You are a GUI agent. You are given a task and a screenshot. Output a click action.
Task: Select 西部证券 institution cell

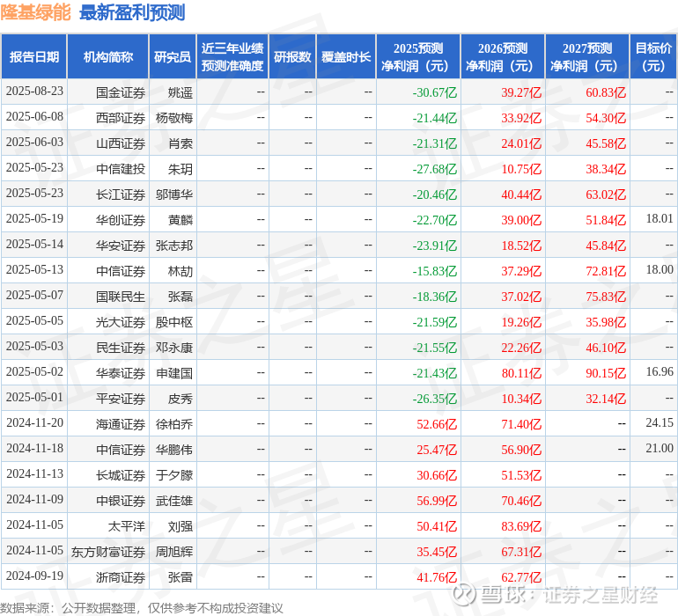tap(121, 118)
